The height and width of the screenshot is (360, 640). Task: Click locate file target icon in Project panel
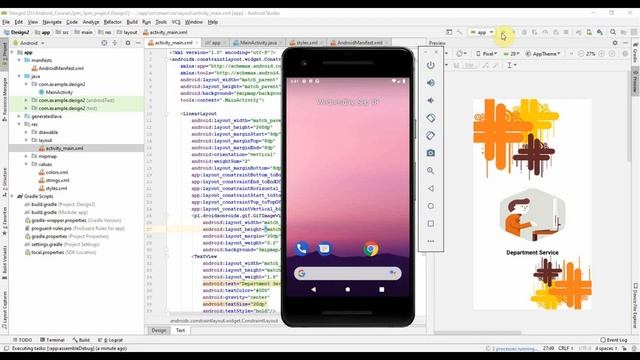pyautogui.click(x=104, y=43)
